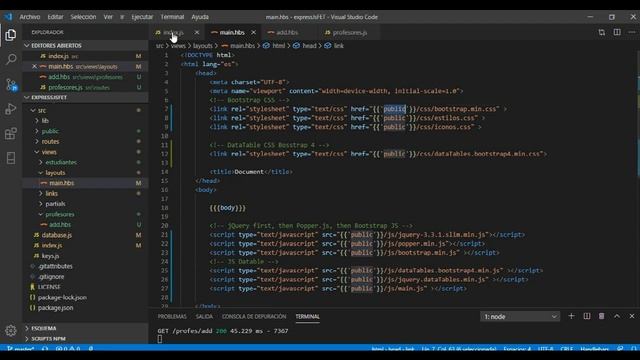
Task: Click the 'layouts' breadcrumb segment
Action: (x=202, y=46)
